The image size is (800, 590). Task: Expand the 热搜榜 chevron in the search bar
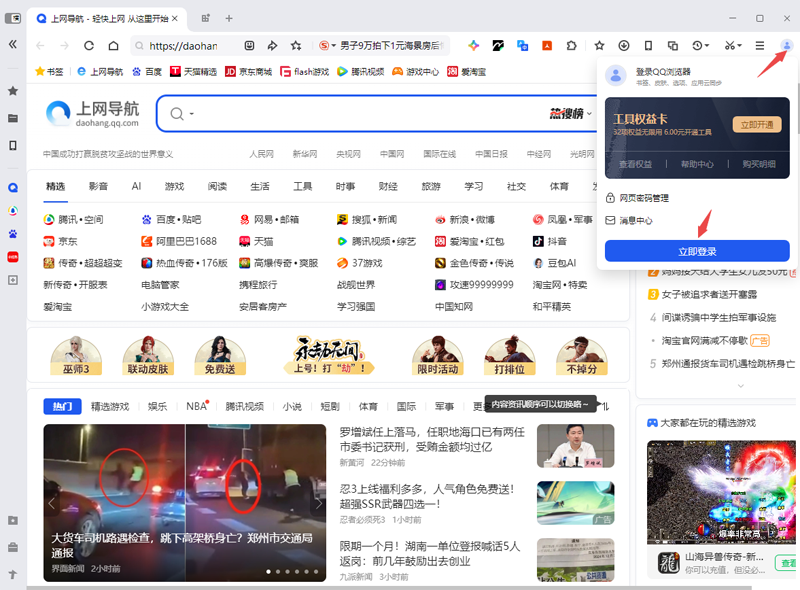point(591,113)
